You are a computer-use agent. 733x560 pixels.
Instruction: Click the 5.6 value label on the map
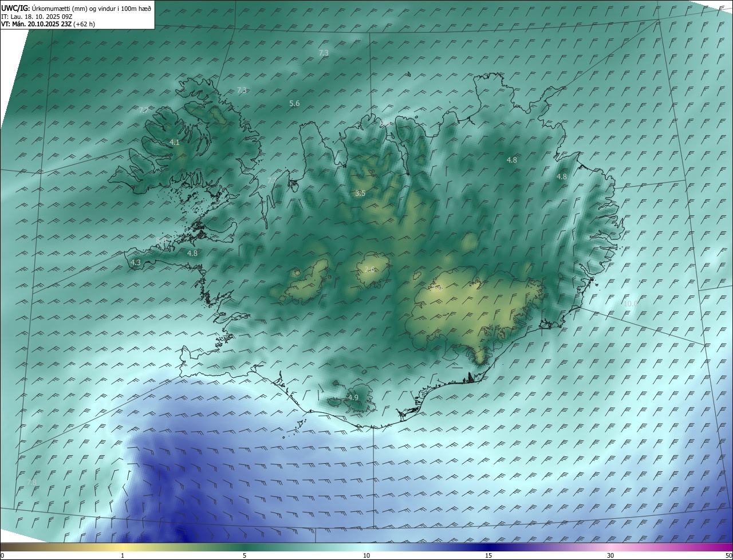tap(294, 104)
